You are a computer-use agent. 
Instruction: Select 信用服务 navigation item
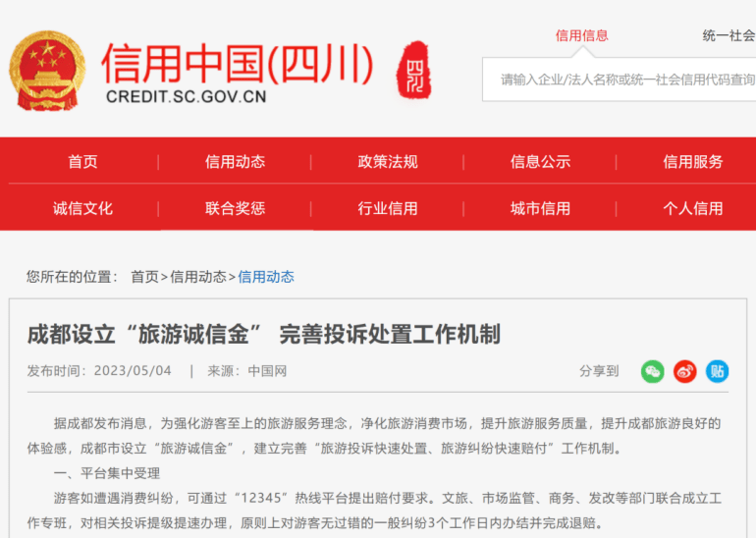[x=693, y=161]
